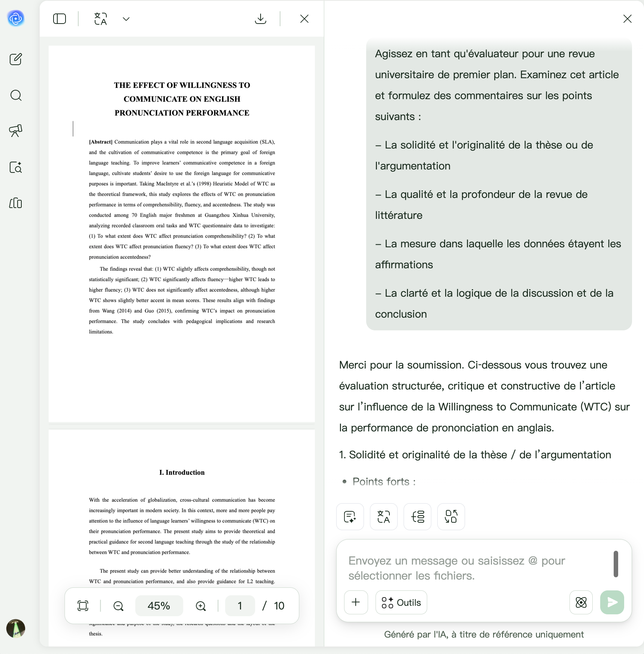
Task: Click the message input field
Action: [476, 568]
